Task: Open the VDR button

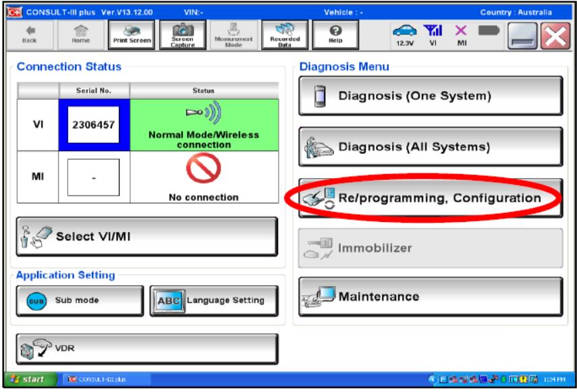Action: tap(147, 349)
